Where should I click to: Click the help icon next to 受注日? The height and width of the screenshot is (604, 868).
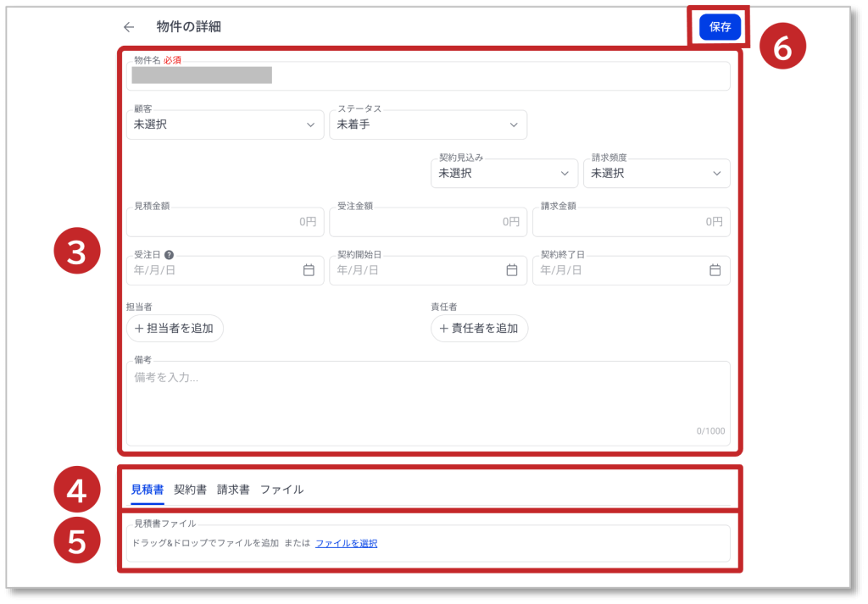(170, 255)
